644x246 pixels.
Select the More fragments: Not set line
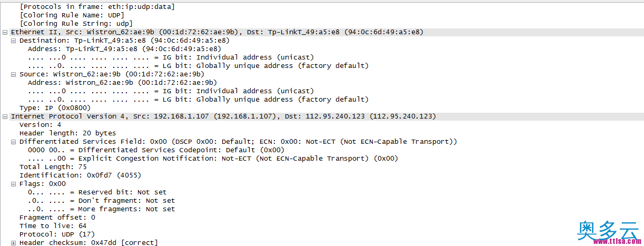(102, 209)
